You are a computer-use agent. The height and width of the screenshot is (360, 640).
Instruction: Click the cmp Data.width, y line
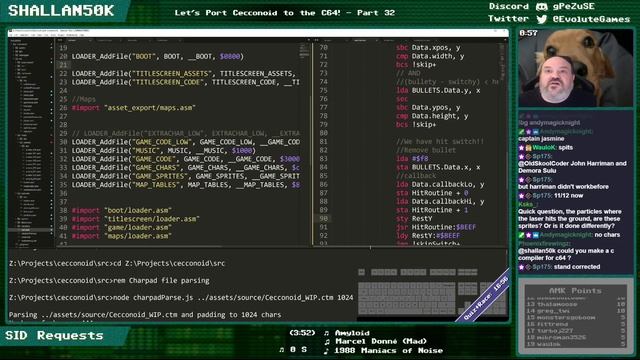click(430, 56)
